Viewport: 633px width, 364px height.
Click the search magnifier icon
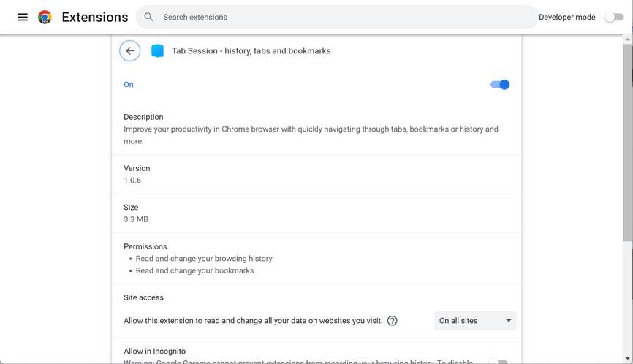[149, 17]
